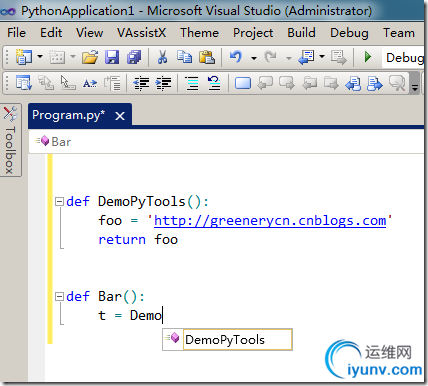Go to previous bookmark in document icon
The image size is (428, 386).
pos(353,83)
